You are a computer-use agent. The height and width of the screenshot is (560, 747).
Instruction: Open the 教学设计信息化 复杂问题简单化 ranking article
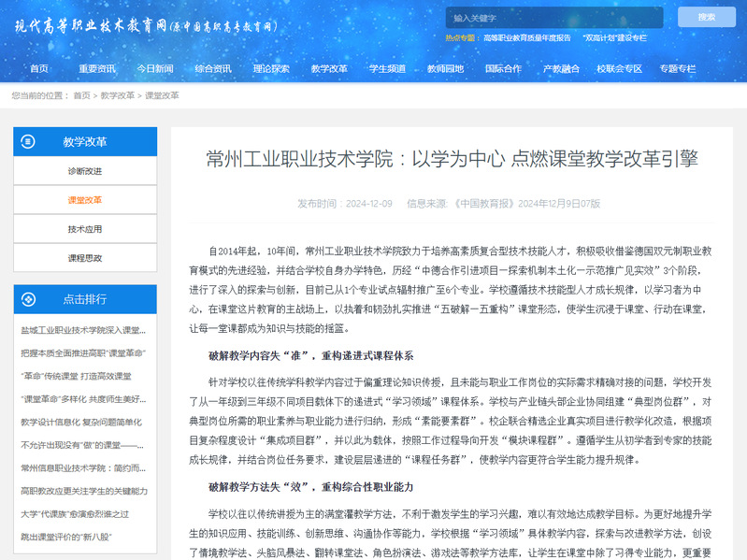click(82, 422)
